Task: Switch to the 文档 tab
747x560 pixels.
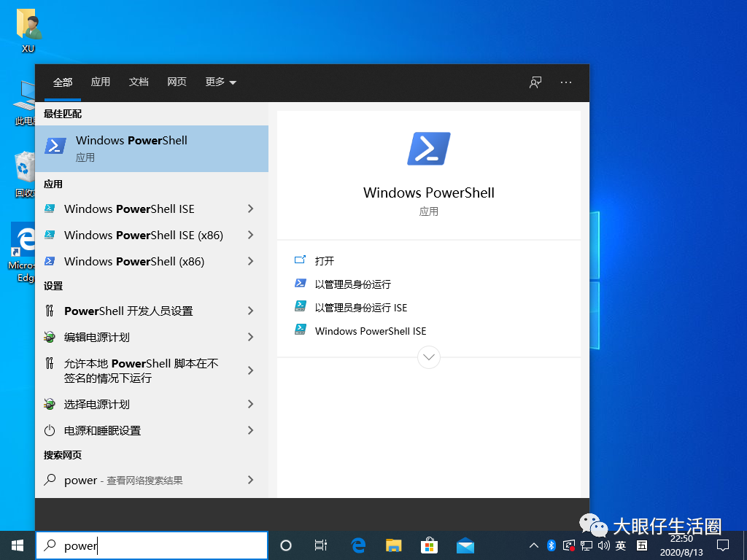Action: pos(139,82)
